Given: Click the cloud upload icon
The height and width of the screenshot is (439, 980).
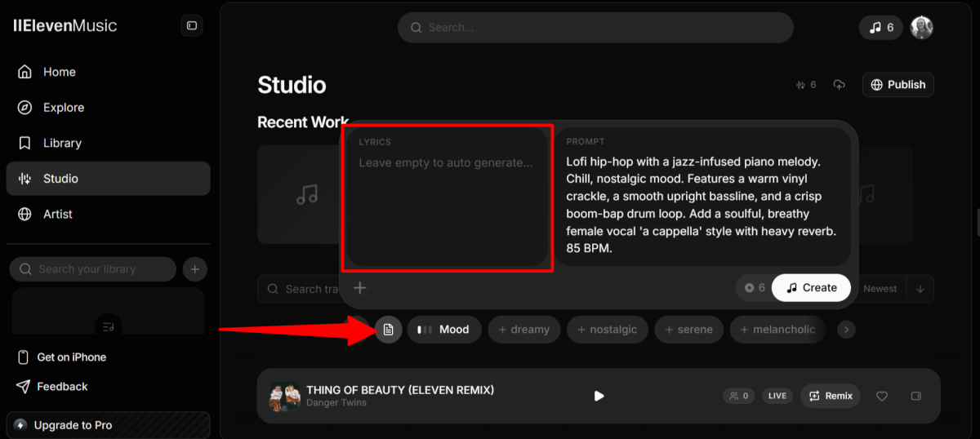Looking at the screenshot, I should tap(839, 85).
